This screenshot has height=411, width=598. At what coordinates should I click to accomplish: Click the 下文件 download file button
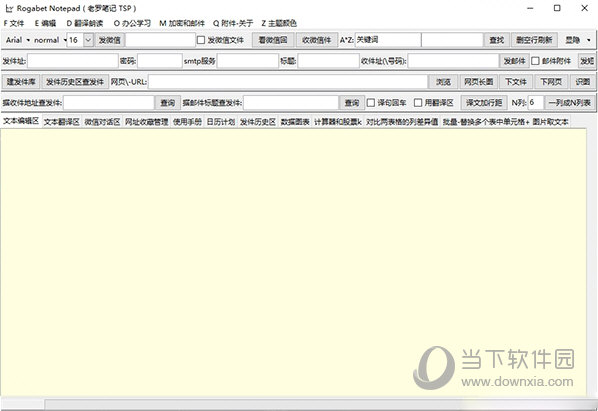pos(516,82)
